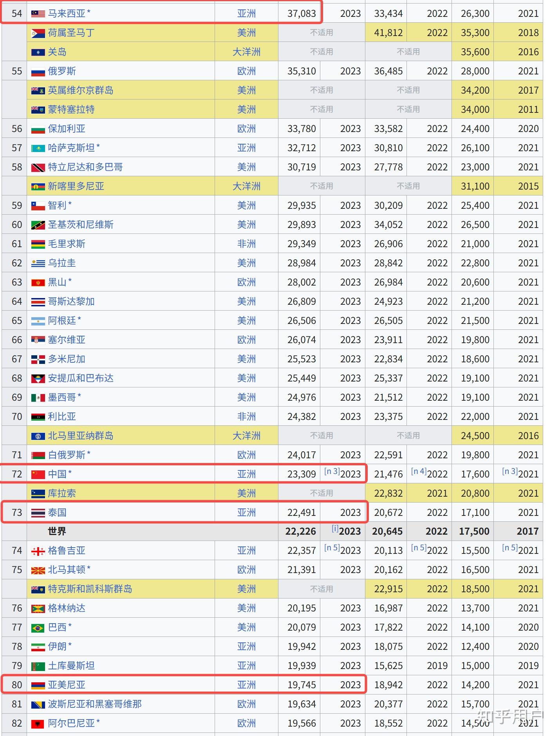Select rank number 72
560x736 pixels.
17,474
